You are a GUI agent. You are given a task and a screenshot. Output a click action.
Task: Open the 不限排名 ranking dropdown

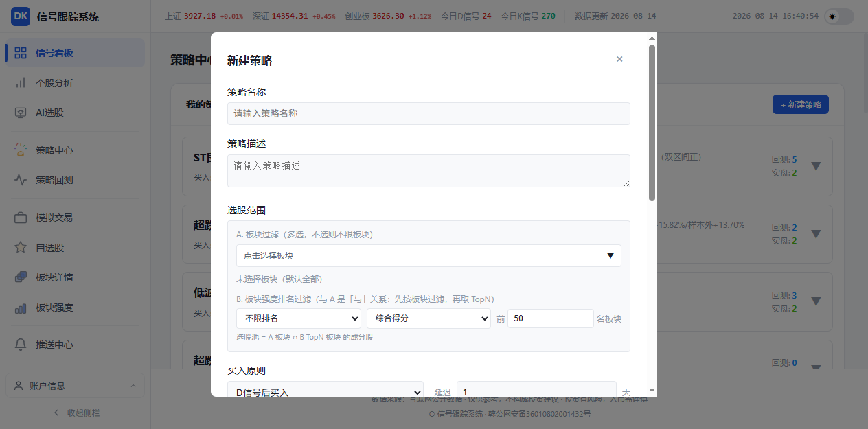tap(299, 318)
